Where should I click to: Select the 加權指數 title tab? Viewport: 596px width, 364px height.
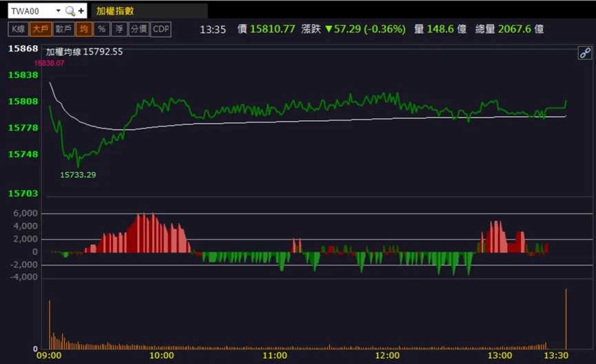(x=150, y=10)
